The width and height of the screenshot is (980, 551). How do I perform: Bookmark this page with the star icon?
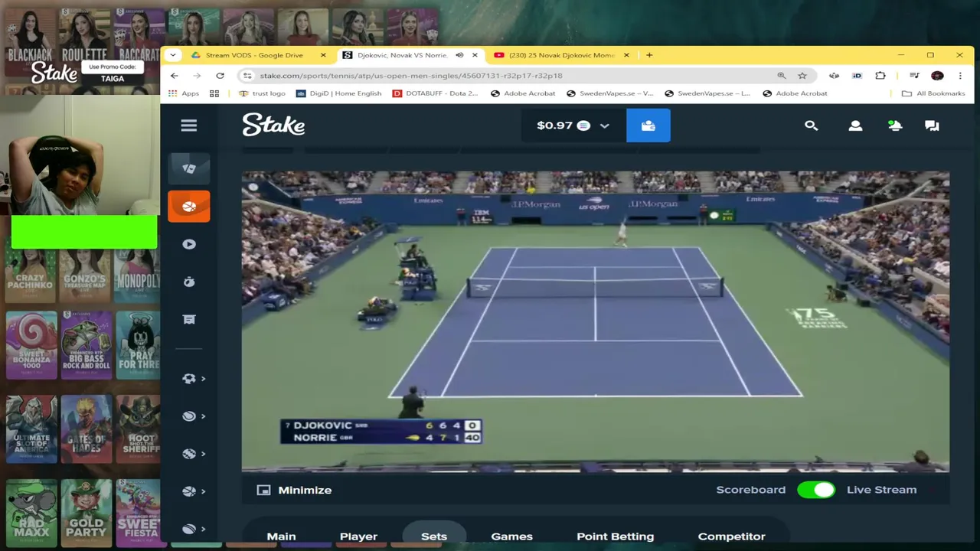[x=802, y=76]
